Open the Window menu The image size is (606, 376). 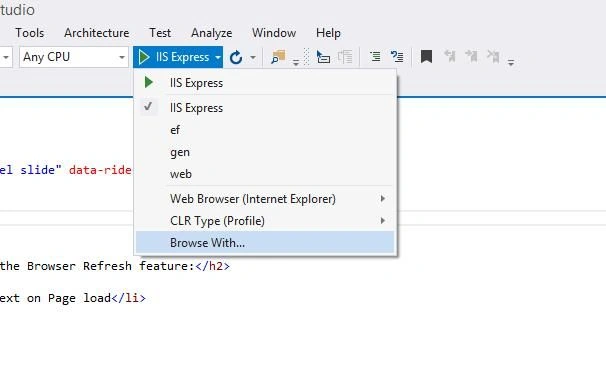coord(274,33)
